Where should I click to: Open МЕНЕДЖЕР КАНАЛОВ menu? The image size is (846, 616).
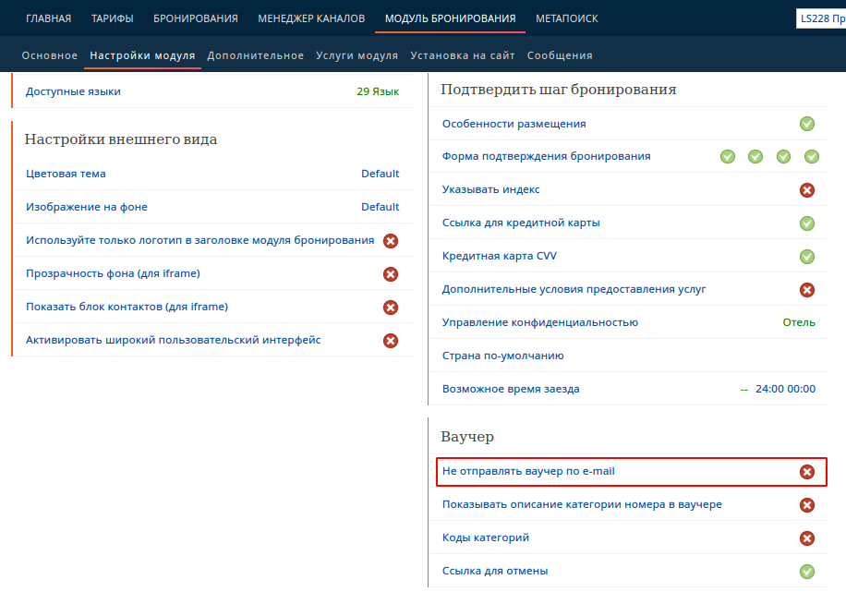(x=311, y=18)
